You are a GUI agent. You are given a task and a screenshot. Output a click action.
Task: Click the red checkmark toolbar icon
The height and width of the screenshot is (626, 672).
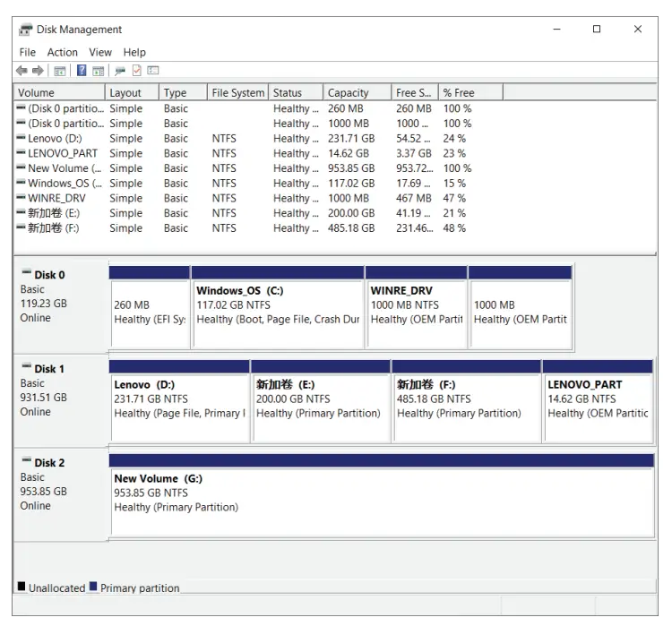point(137,71)
